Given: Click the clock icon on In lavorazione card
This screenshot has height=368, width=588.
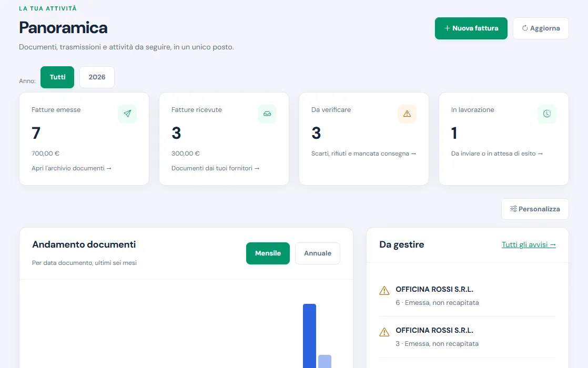Looking at the screenshot, I should (547, 114).
